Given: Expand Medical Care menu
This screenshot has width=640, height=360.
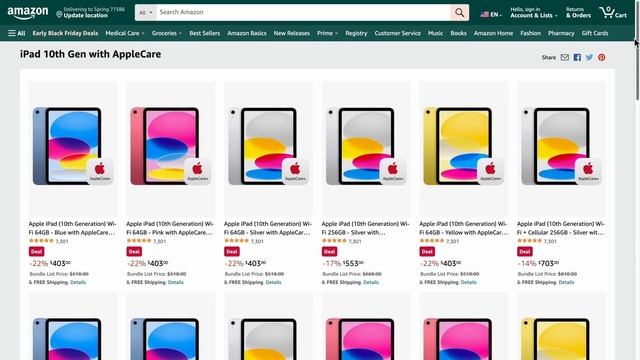Looking at the screenshot, I should coord(124,33).
